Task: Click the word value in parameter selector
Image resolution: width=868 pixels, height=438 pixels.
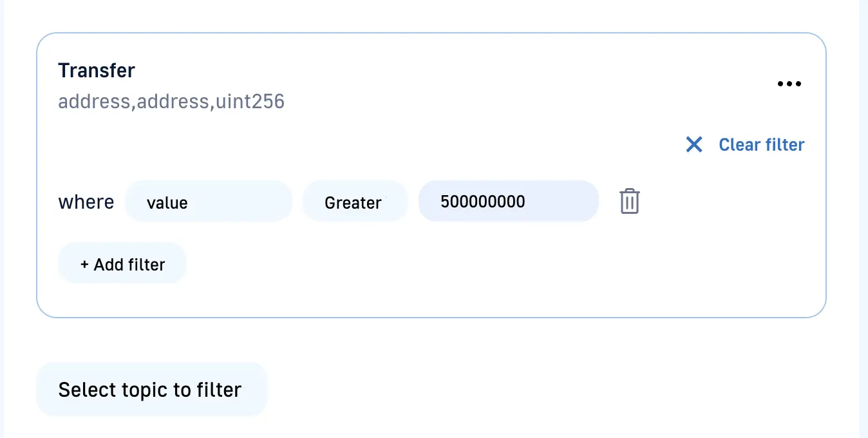Action: pyautogui.click(x=167, y=202)
